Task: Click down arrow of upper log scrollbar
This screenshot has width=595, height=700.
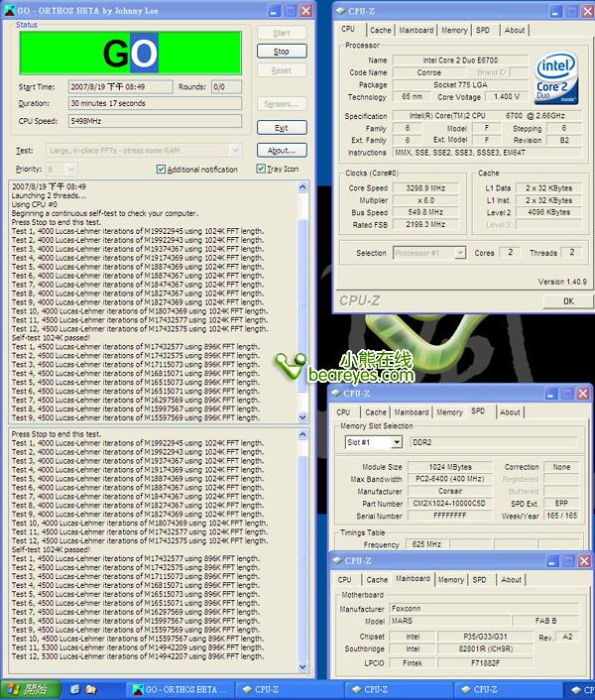Action: click(x=302, y=417)
